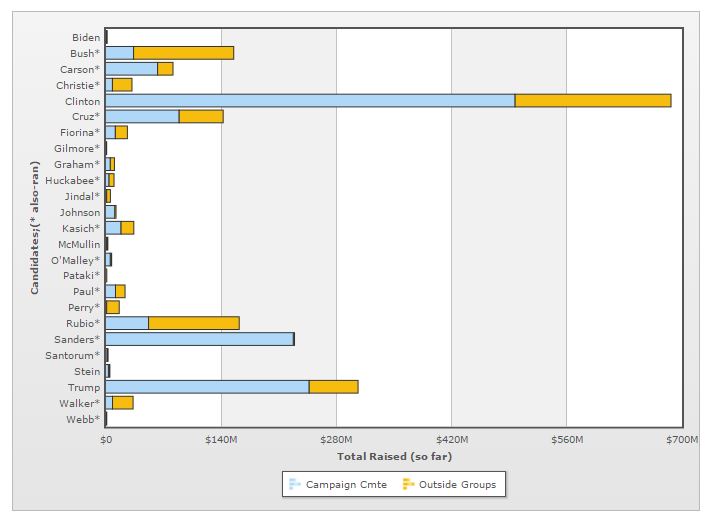Click the Huckabee* candidate label

[72, 181]
